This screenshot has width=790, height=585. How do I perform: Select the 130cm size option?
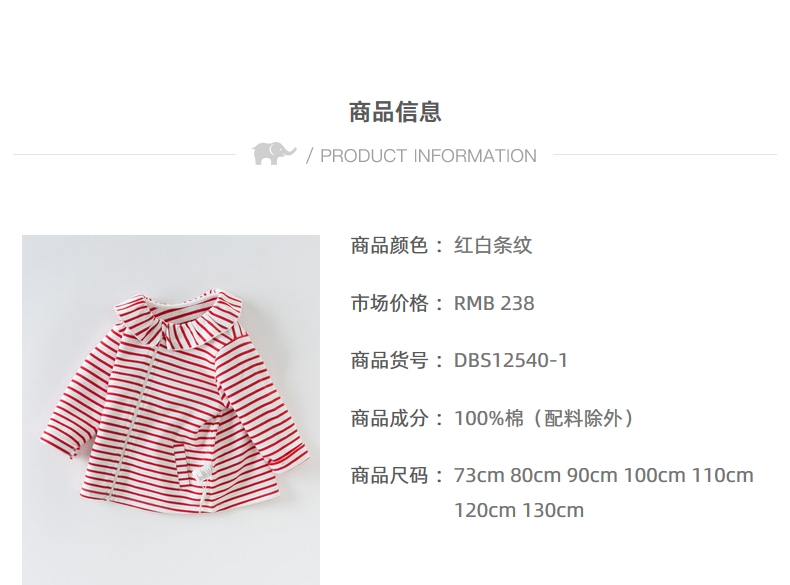(x=552, y=510)
